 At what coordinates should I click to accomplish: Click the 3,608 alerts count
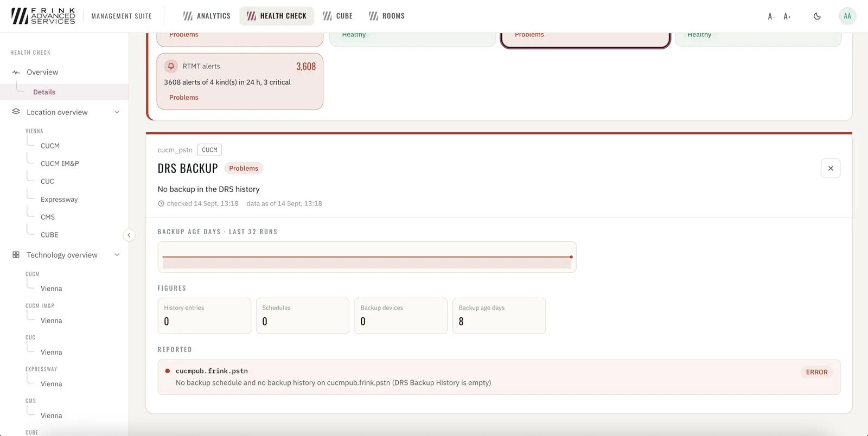click(306, 66)
